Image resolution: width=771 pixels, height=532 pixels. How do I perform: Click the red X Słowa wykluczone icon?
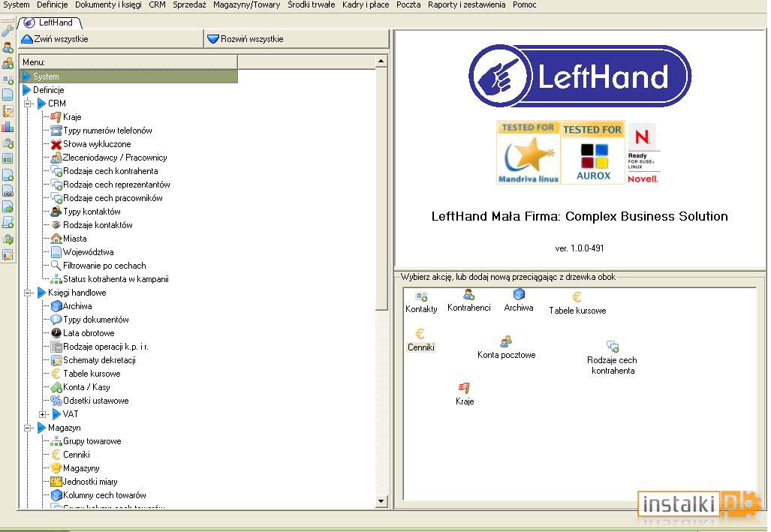56,144
